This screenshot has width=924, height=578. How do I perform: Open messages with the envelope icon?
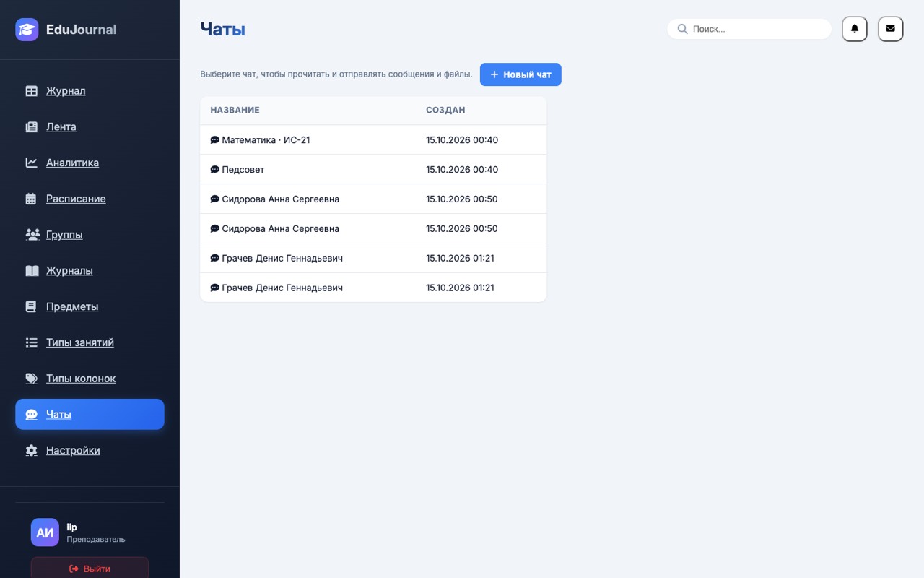point(890,29)
